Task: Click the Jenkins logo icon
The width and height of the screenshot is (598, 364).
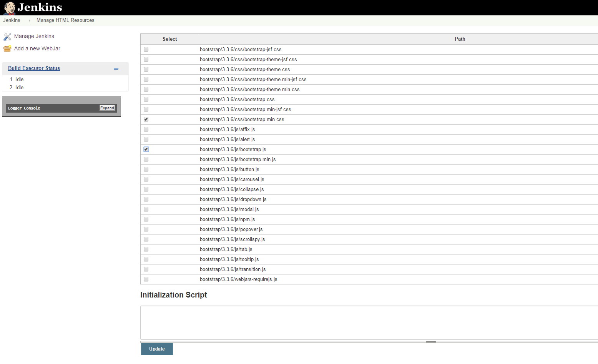Action: pos(8,8)
